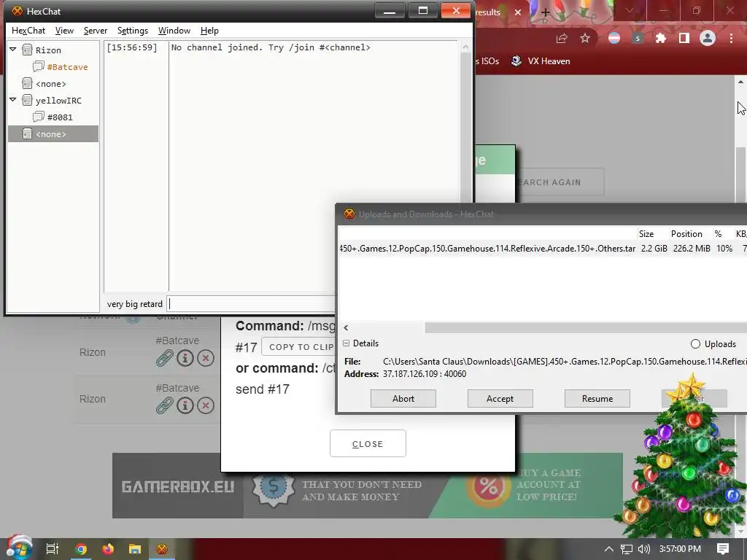Click the #8081 channel chat icon
747x560 pixels.
[39, 117]
